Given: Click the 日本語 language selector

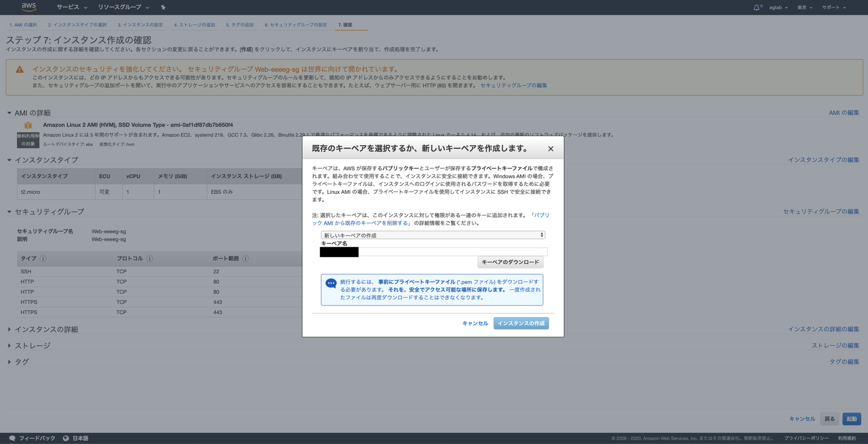Looking at the screenshot, I should tap(80, 439).
